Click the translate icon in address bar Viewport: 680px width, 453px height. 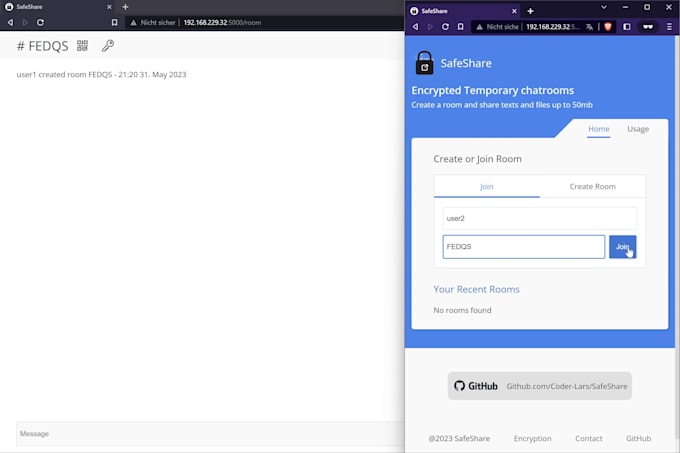click(589, 27)
